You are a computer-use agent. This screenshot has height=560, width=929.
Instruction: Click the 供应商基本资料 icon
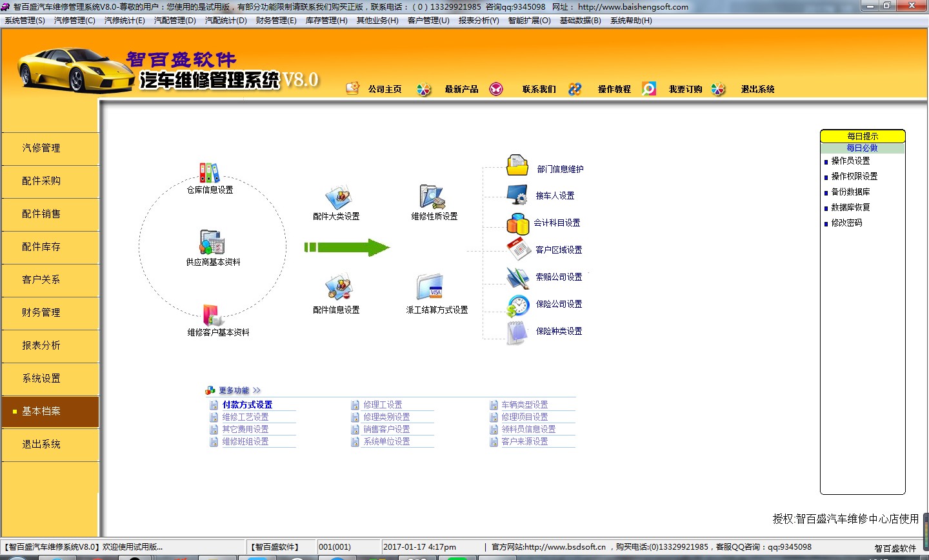[x=212, y=243]
